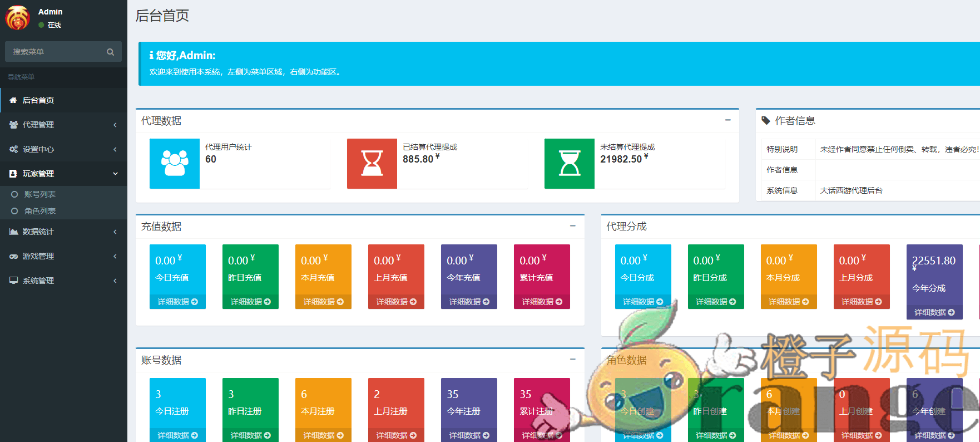Screen dimensions: 980x442
Task: Expand the 代理管理 sidebar menu
Action: pyautogui.click(x=63, y=125)
